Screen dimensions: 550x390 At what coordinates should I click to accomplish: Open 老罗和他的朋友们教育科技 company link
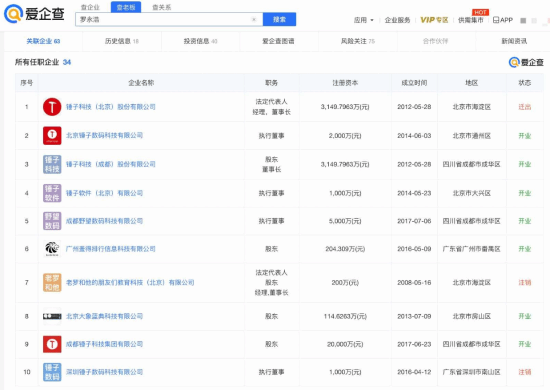click(130, 282)
